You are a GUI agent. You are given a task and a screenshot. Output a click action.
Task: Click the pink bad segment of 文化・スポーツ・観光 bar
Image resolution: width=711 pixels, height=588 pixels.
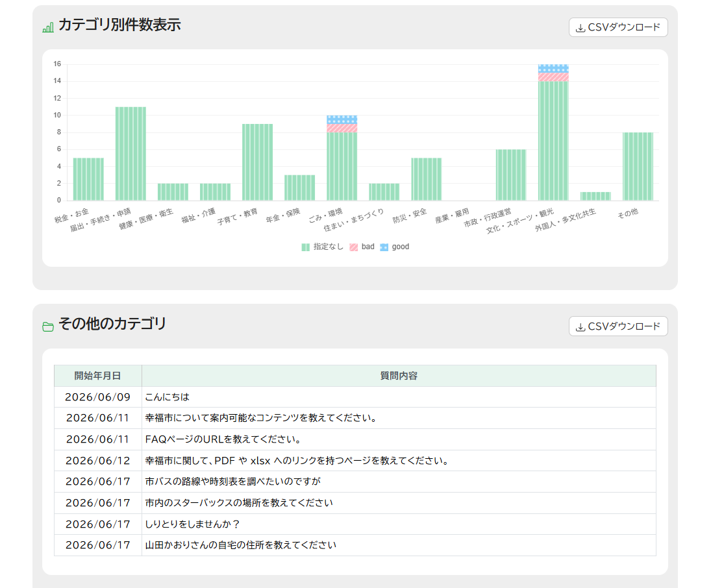553,77
